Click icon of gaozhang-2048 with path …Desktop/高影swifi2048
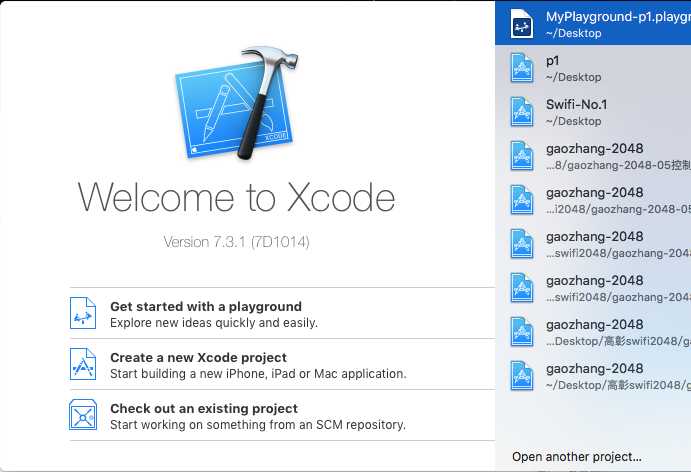Image resolution: width=691 pixels, height=472 pixels. [522, 332]
